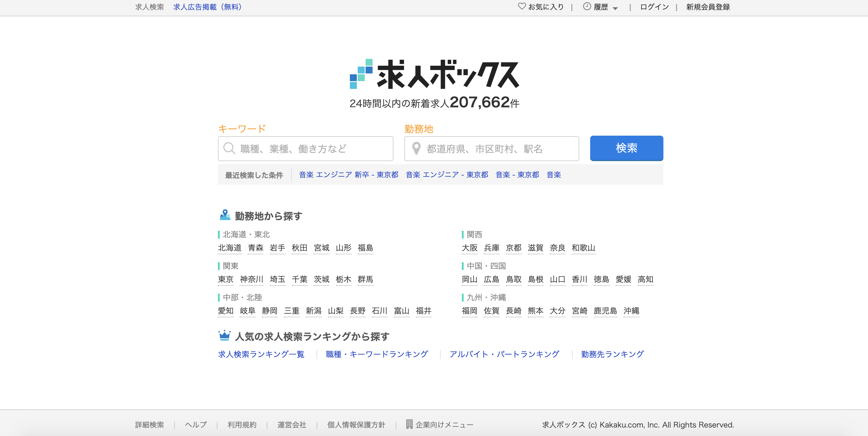Open 求人広告掲載（無料） in top navigation
This screenshot has width=868, height=436.
coord(207,7)
